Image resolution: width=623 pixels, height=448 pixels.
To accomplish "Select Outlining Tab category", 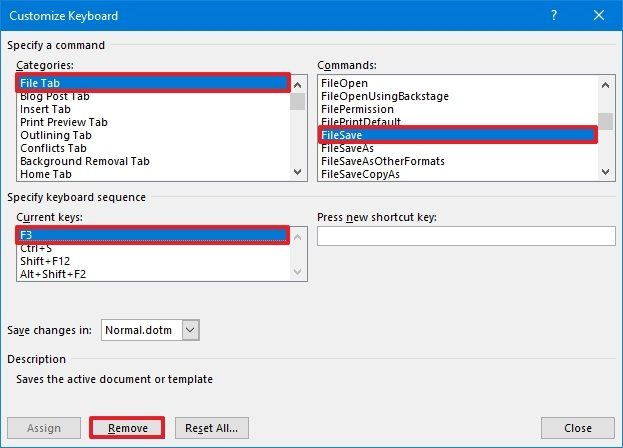I will point(153,135).
